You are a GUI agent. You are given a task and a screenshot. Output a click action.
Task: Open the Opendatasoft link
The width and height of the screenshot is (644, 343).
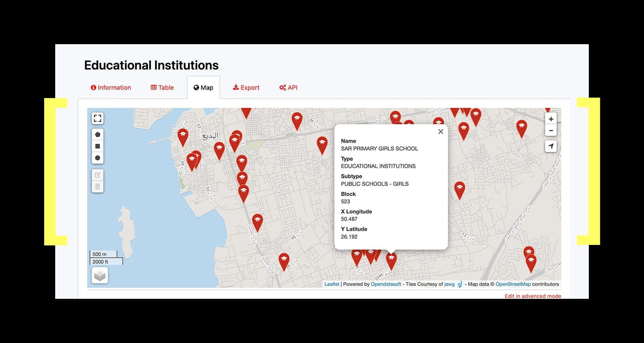point(386,284)
